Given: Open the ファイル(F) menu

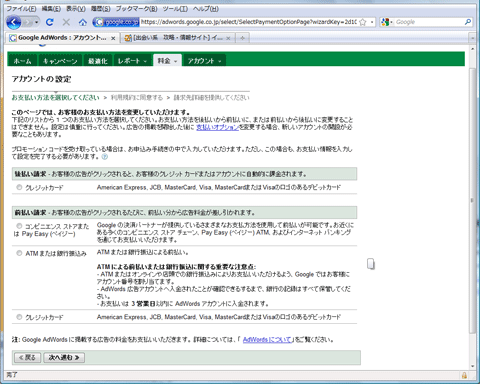Looking at the screenshot, I should coord(21,9).
